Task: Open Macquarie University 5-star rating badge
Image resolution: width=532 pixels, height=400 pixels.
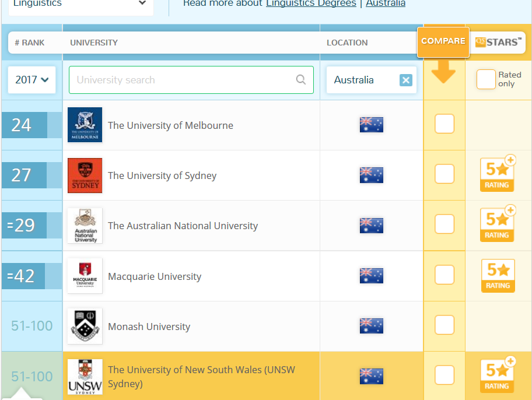Action: (x=498, y=275)
